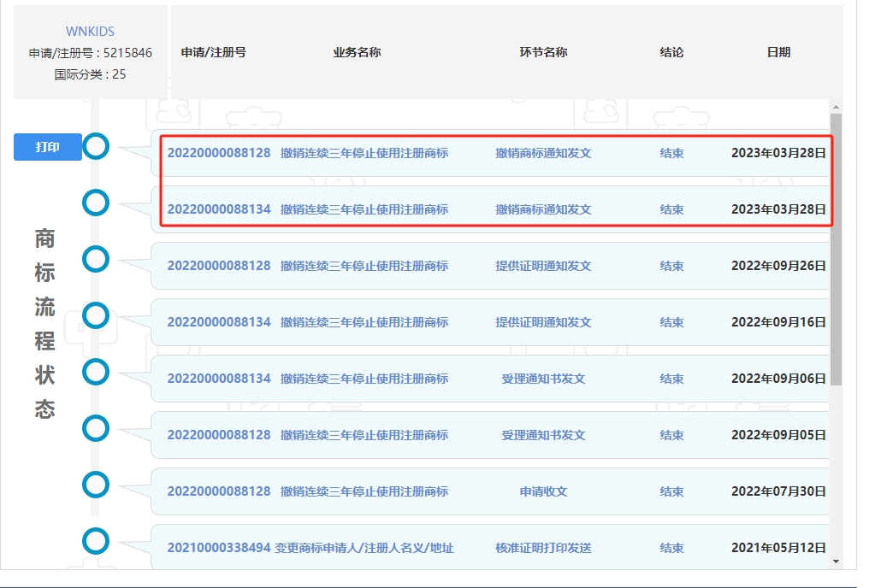This screenshot has width=869, height=588.
Task: Click 核准证明打印发送 stage link
Action: [543, 548]
